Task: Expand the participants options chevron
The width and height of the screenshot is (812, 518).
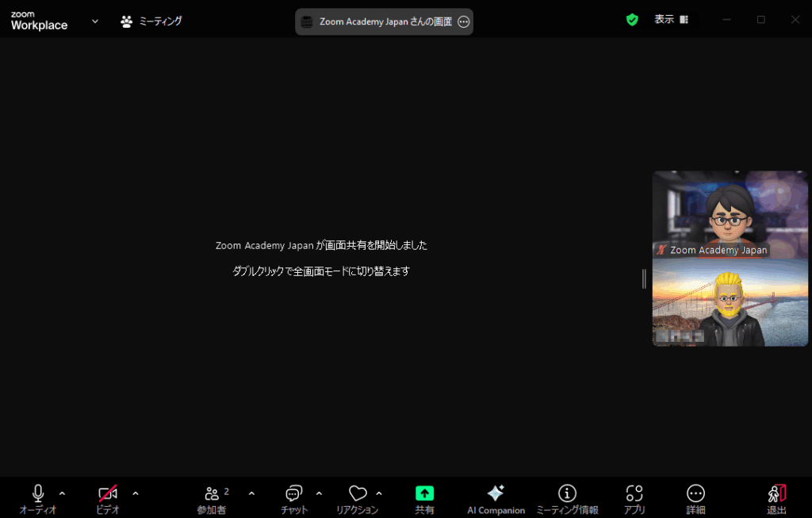Action: point(251,493)
